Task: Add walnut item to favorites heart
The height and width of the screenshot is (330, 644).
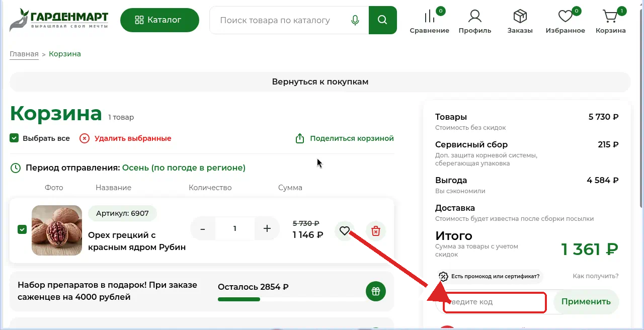Action: tap(345, 231)
